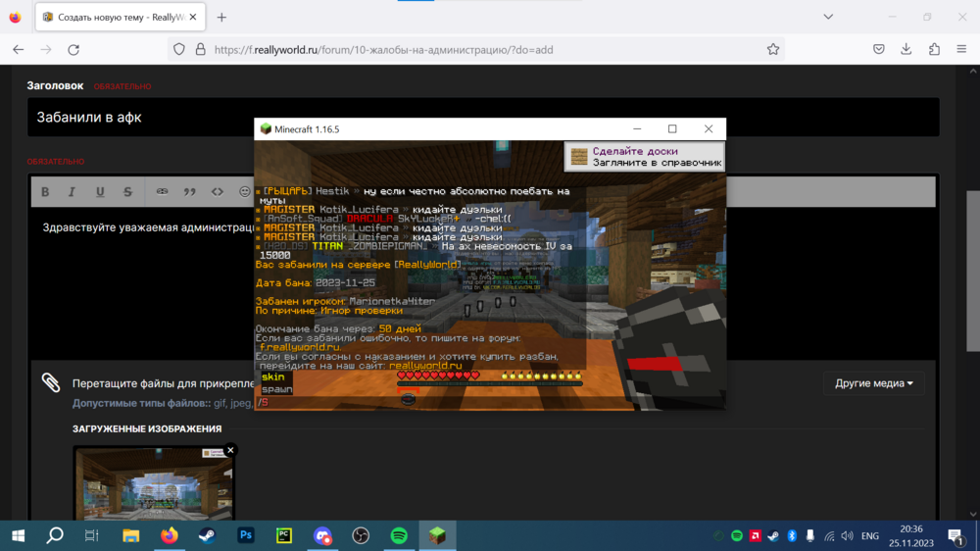Open the volume control tray icon
The width and height of the screenshot is (980, 551).
(847, 536)
